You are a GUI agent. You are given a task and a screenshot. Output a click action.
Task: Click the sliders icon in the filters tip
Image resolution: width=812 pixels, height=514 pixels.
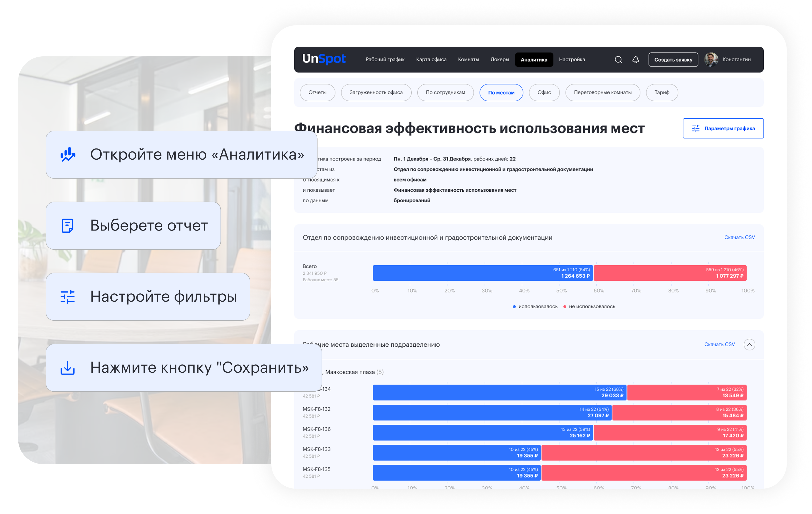(68, 297)
